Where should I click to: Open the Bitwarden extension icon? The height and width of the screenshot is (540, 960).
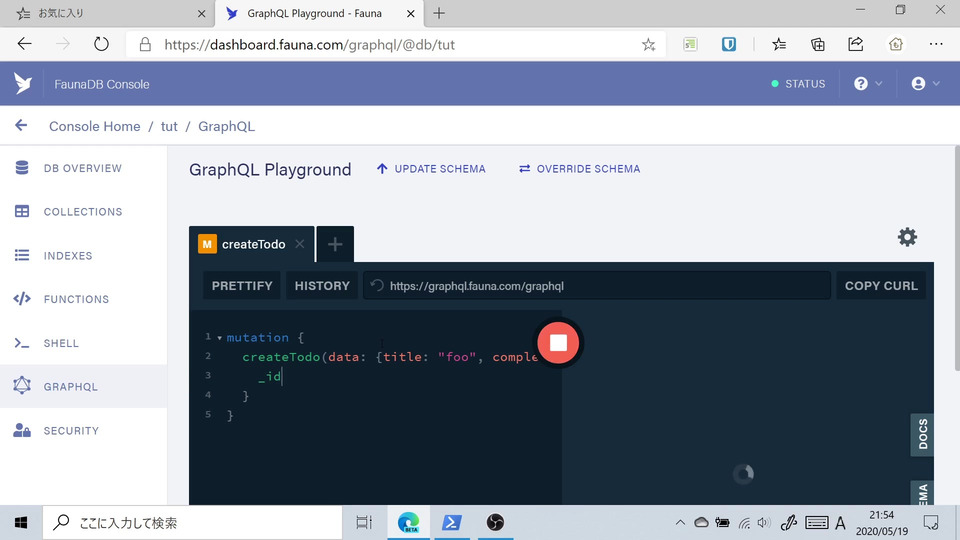coord(729,44)
